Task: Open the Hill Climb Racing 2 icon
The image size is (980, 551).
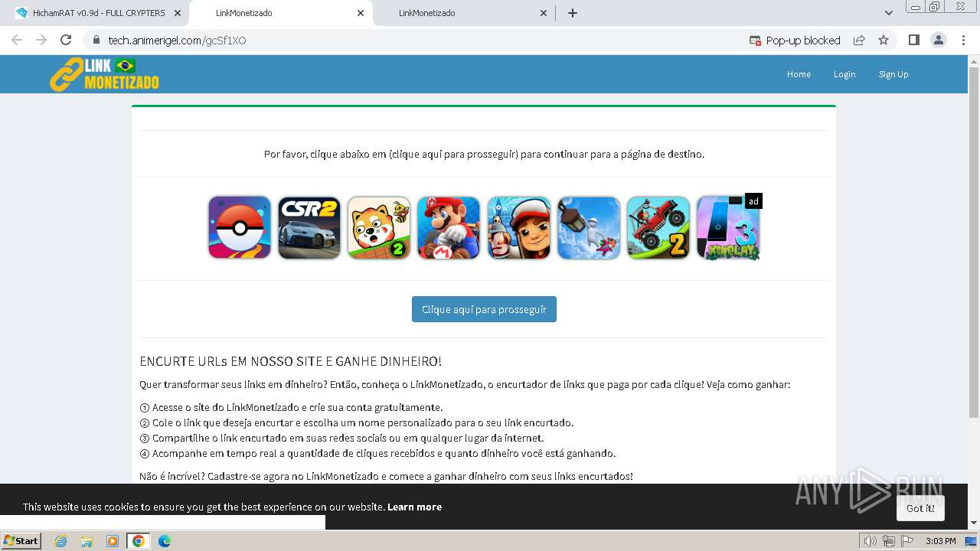Action: coord(658,227)
